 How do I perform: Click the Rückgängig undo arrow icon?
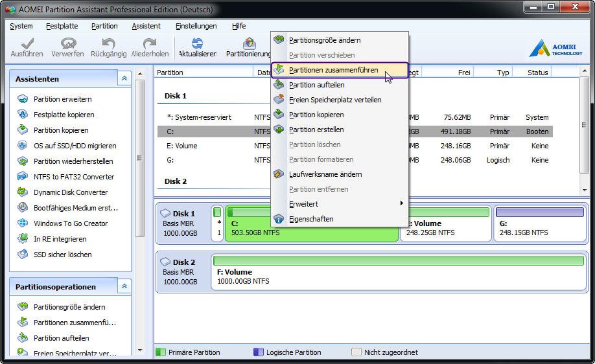[x=108, y=43]
